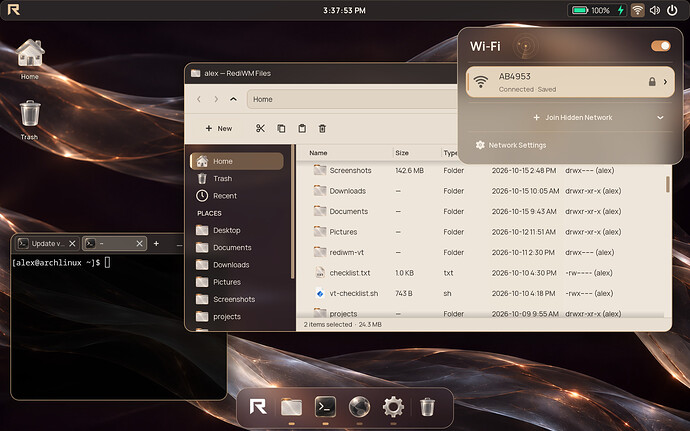Click the vt-checklist.sh file icon
The height and width of the screenshot is (431, 690).
pos(320,293)
